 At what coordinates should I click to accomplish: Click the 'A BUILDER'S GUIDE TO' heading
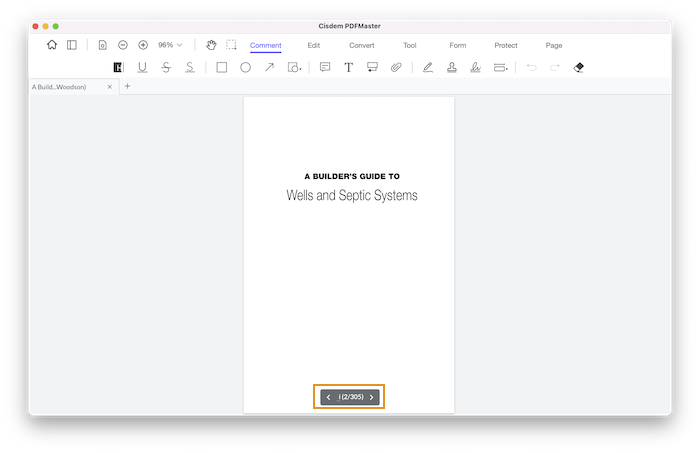352,176
